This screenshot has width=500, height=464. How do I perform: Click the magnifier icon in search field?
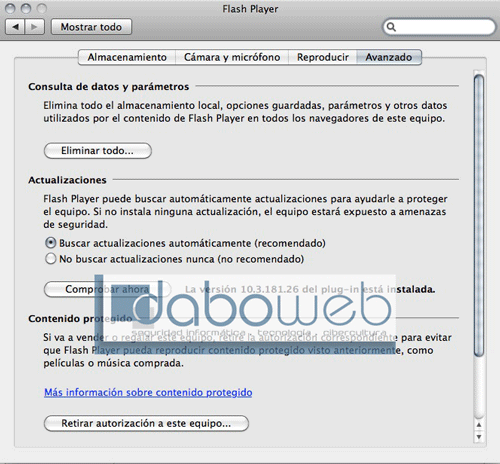391,27
